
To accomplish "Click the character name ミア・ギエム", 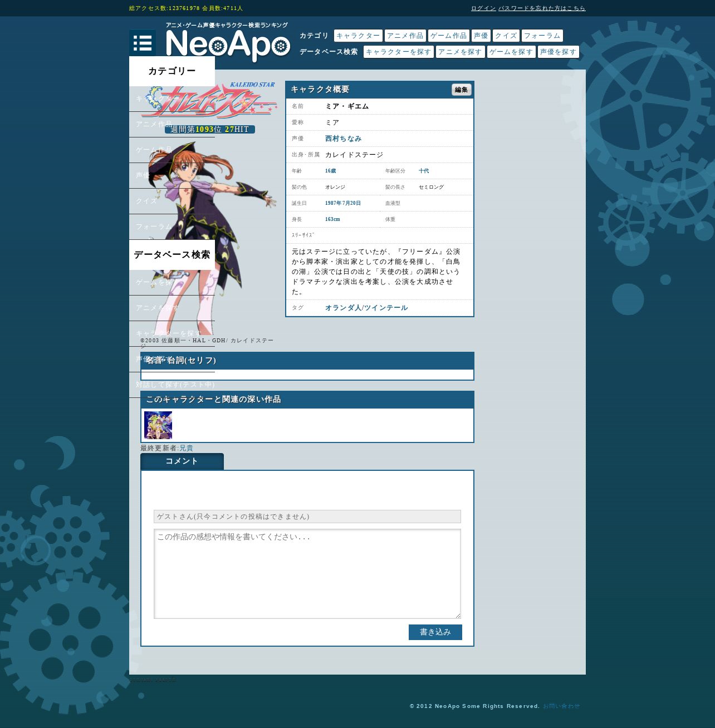I will (347, 106).
